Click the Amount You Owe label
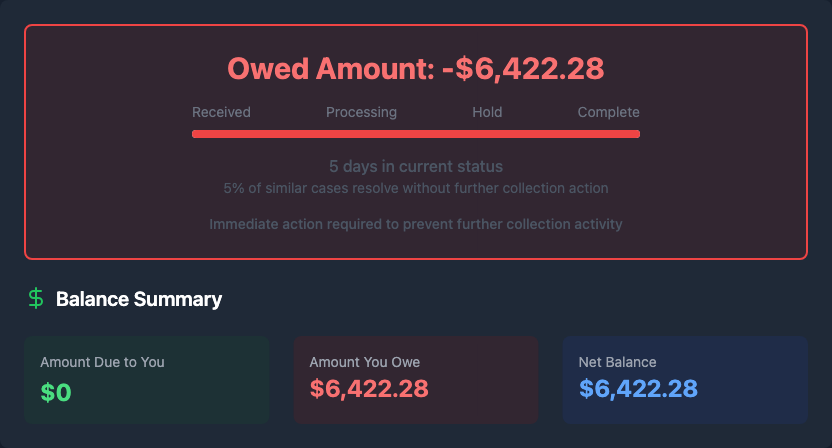Screen dimensions: 832x448 coord(365,362)
